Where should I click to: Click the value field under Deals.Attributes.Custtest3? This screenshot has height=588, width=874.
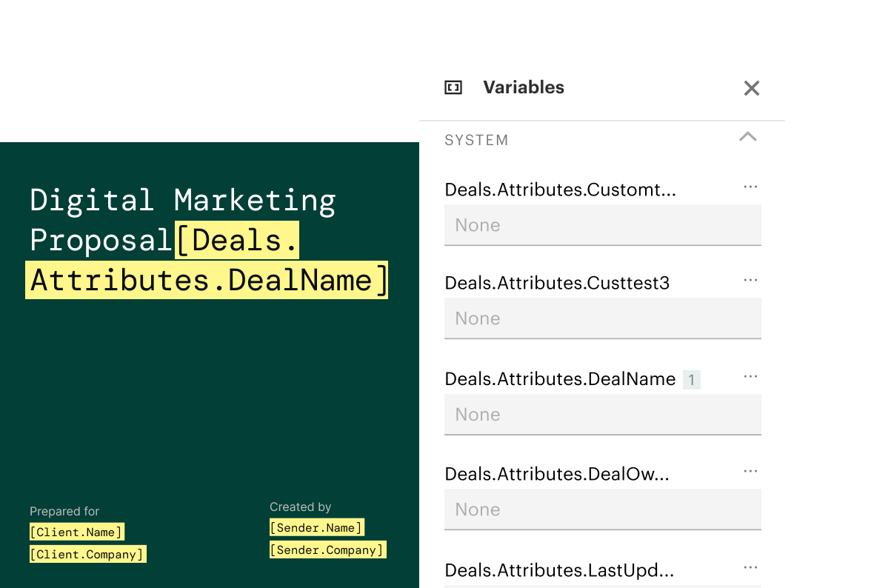coord(603,318)
